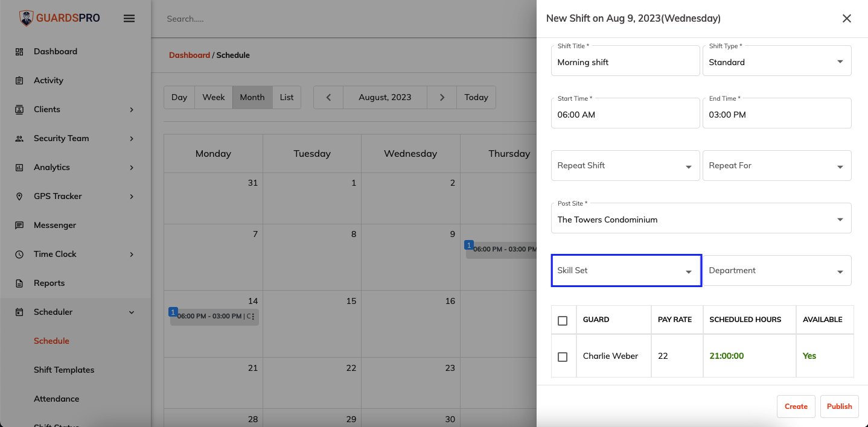Click the Shift Title input field
This screenshot has width=868, height=427.
[625, 60]
